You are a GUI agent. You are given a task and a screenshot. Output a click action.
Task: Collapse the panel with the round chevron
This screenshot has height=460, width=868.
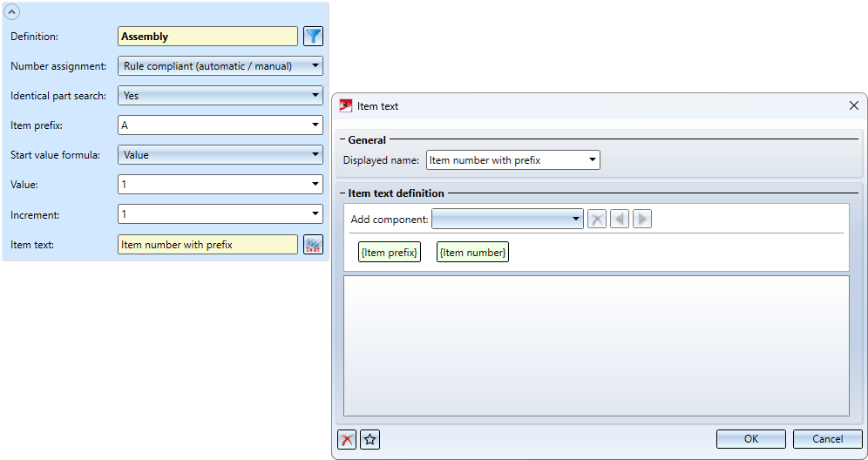click(12, 11)
